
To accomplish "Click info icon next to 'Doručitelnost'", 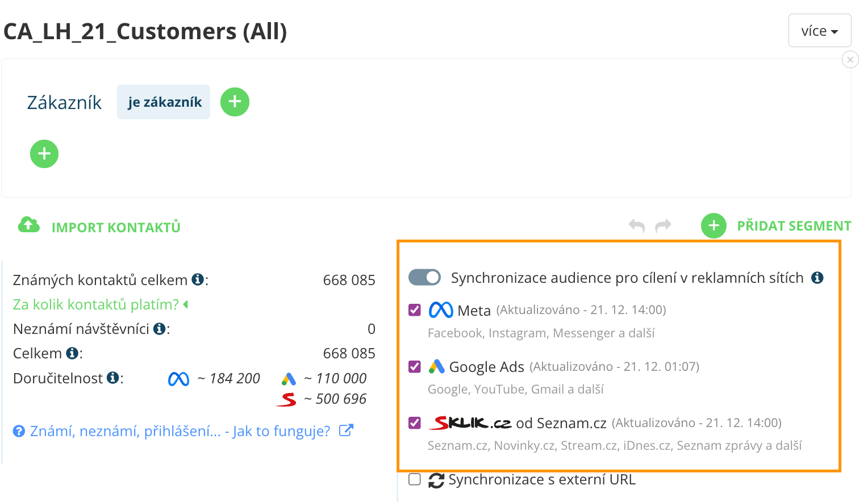I will (x=113, y=378).
